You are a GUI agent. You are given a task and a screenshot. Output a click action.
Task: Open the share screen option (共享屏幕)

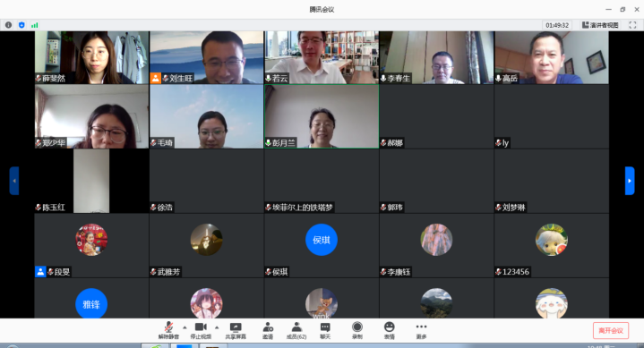pos(236,330)
